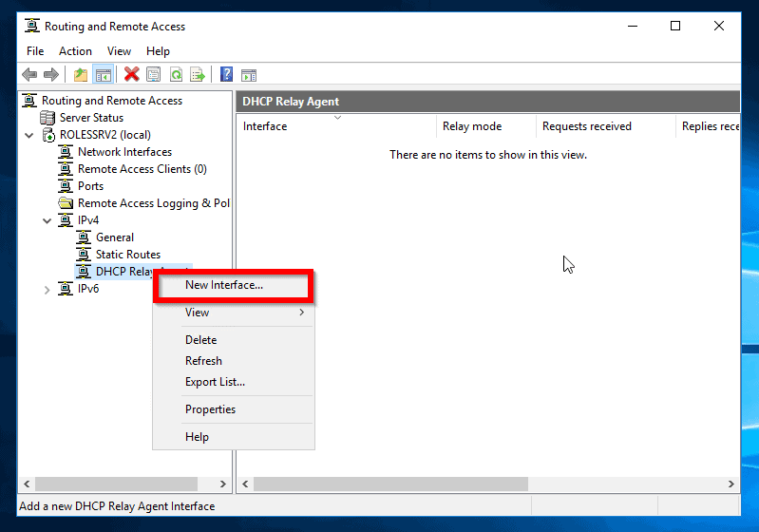The image size is (759, 532).
Task: Select Server Status in the tree
Action: pyautogui.click(x=91, y=118)
